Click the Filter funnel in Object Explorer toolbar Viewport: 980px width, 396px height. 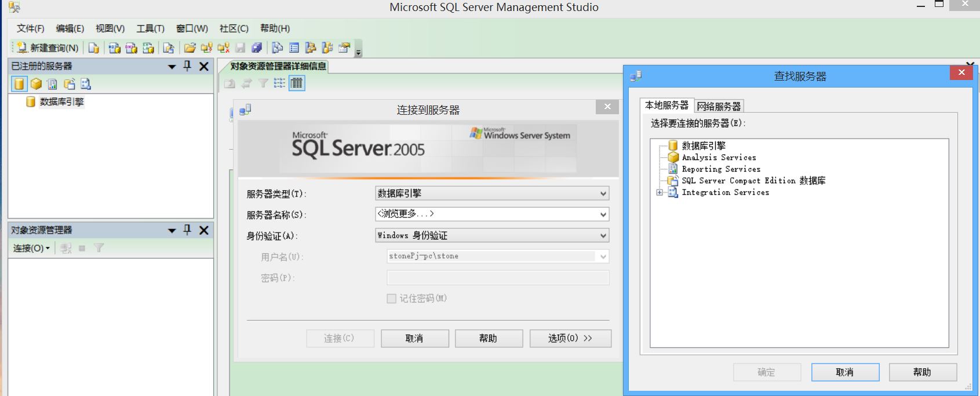pos(99,248)
